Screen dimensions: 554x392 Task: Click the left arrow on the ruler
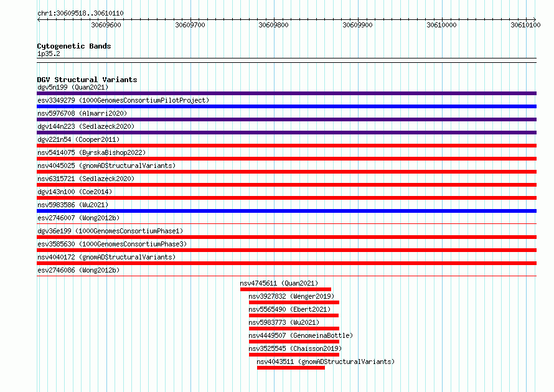pos(39,19)
